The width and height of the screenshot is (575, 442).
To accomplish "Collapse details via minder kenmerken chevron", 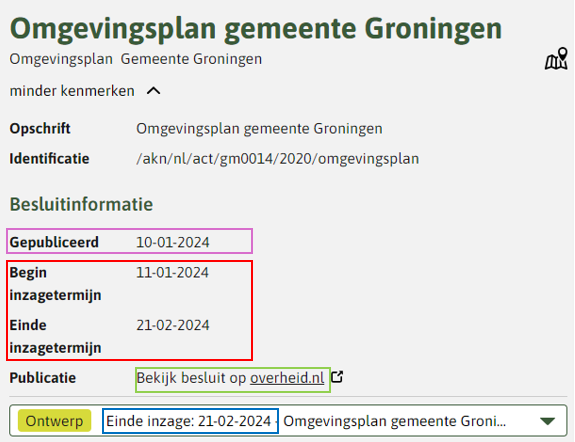I will pyautogui.click(x=153, y=91).
